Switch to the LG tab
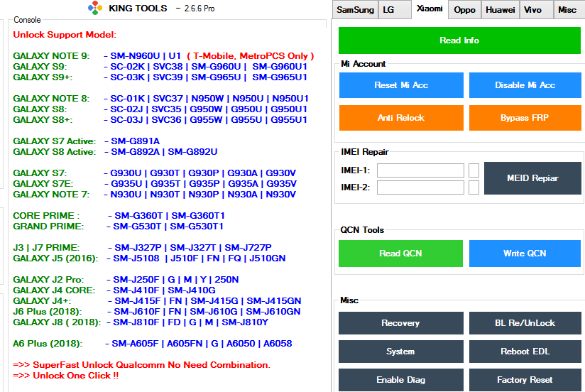Screen dimensions: 585x392 click(394, 10)
